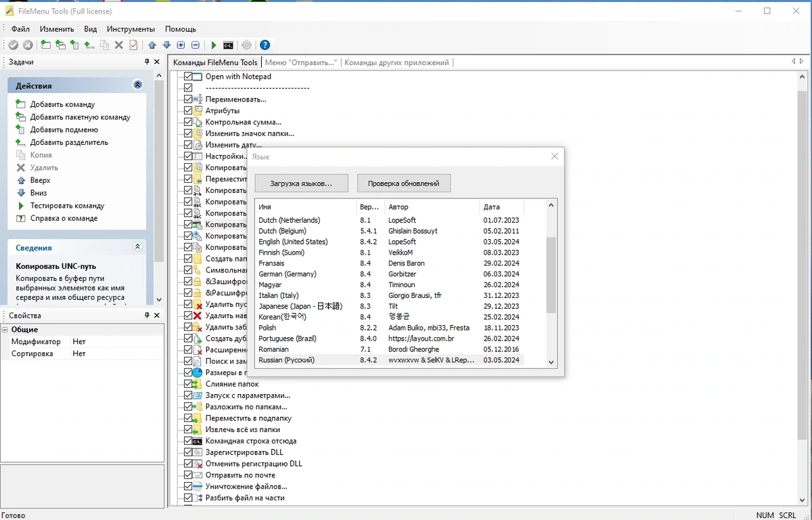Click the Move up arrow toolbar icon
812x520 pixels.
[x=152, y=45]
